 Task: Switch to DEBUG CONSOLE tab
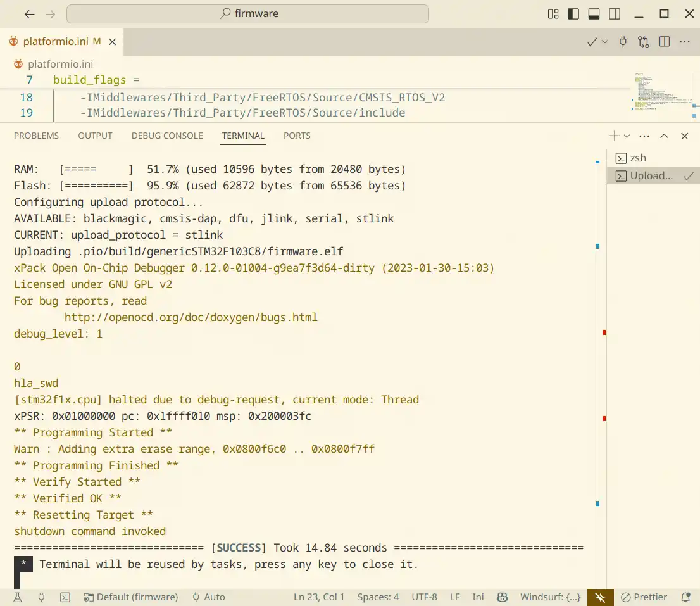(167, 136)
